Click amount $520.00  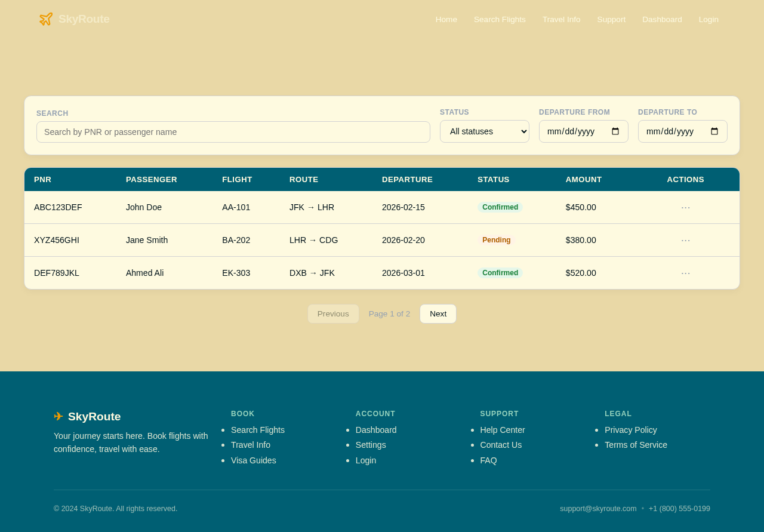coord(581,273)
